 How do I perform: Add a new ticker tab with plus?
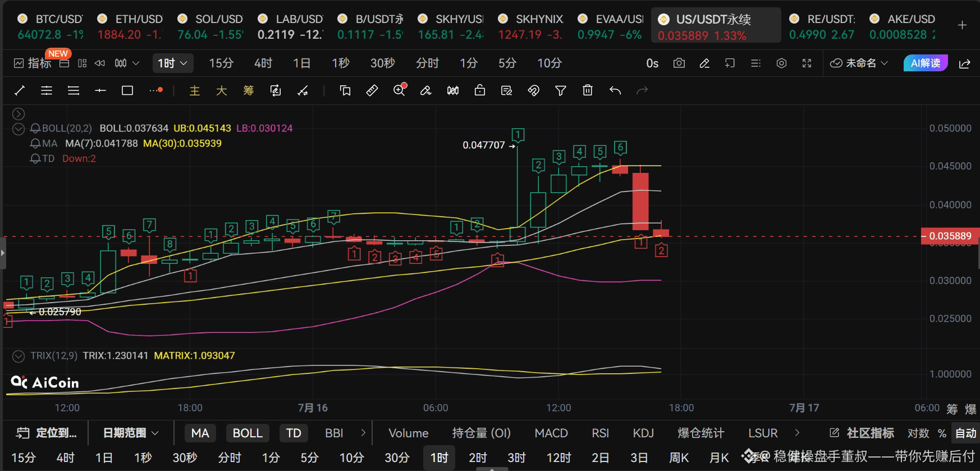coord(962,25)
